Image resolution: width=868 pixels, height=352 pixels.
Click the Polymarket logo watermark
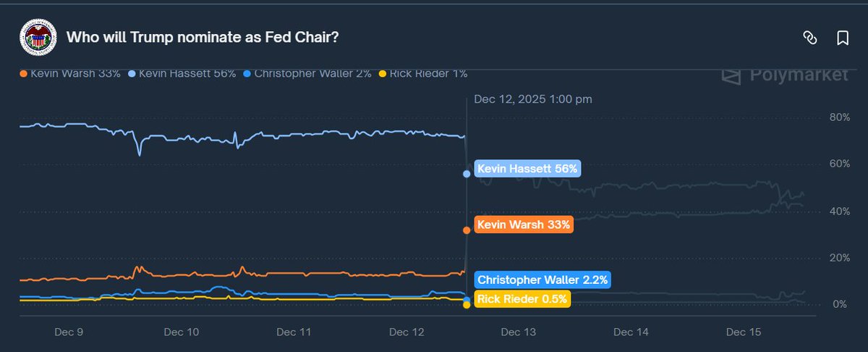(784, 75)
